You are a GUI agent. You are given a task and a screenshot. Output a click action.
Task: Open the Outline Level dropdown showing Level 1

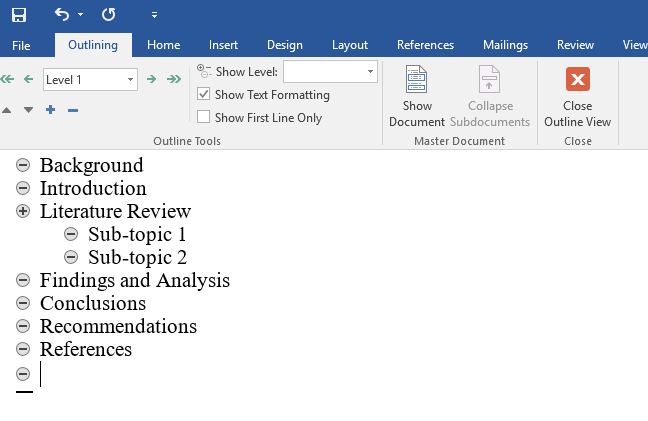point(91,79)
